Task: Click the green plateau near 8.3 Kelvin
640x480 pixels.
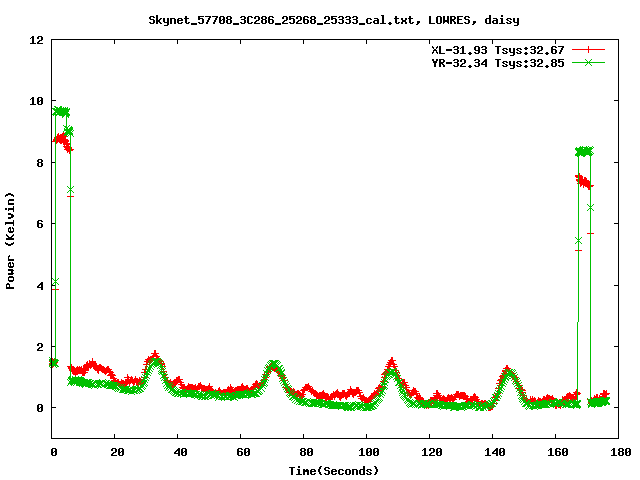Action: pyautogui.click(x=584, y=151)
